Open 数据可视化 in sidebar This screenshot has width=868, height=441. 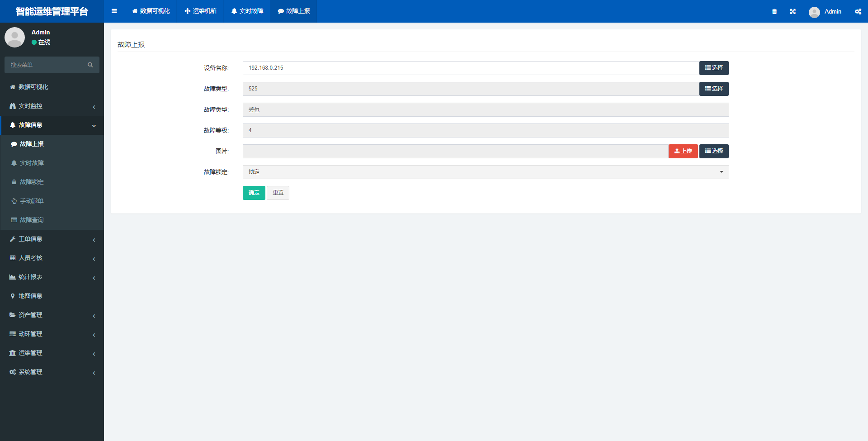[x=52, y=87]
